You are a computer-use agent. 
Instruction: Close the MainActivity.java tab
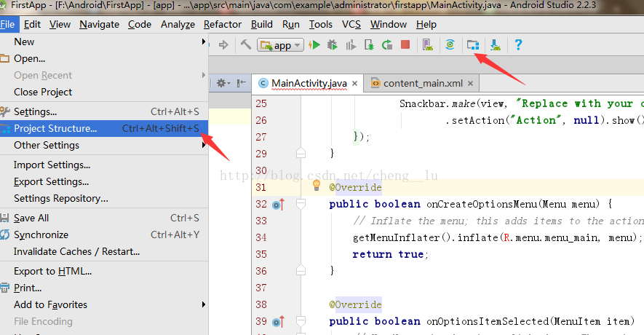tap(354, 84)
